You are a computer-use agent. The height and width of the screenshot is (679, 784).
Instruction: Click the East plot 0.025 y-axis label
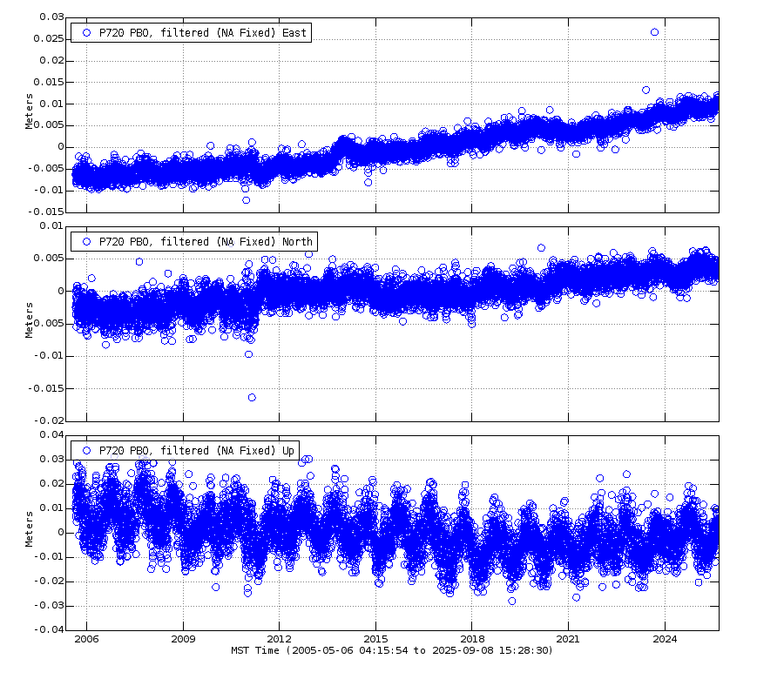49,38
